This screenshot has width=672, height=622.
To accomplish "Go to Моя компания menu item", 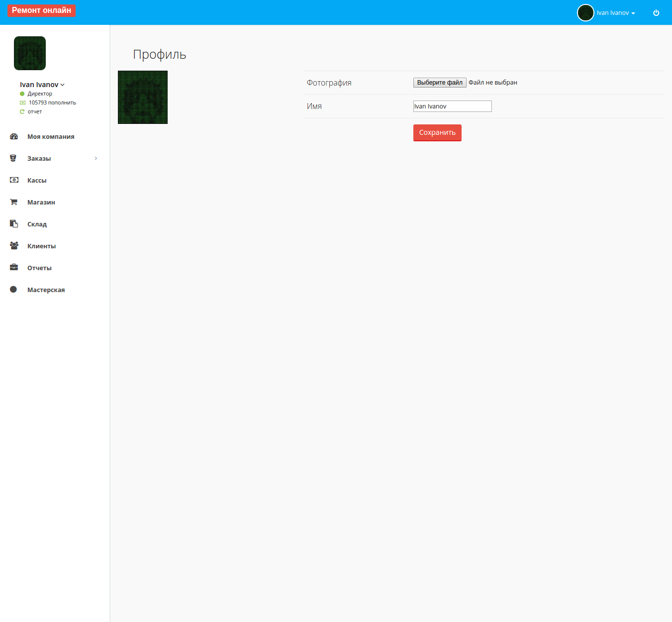I will pos(51,136).
